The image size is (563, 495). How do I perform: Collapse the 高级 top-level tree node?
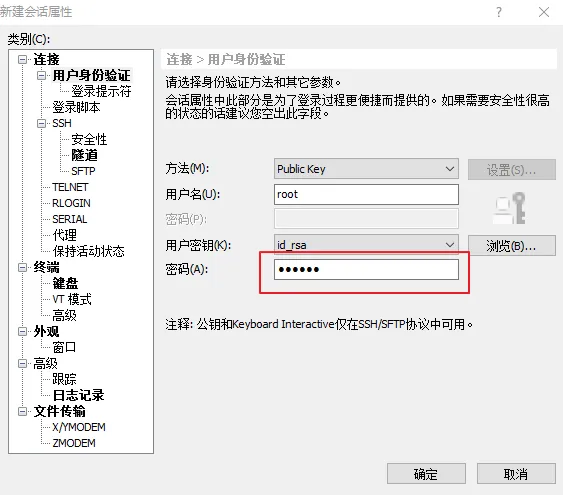[22, 364]
